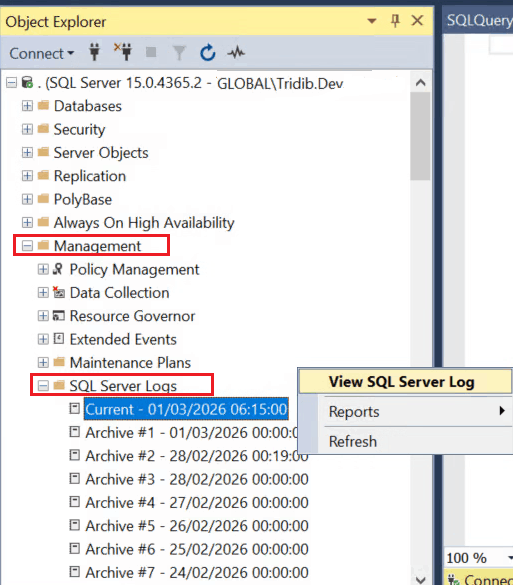Select the Policy Management label
Screen dimensions: 513x585
click(x=134, y=269)
